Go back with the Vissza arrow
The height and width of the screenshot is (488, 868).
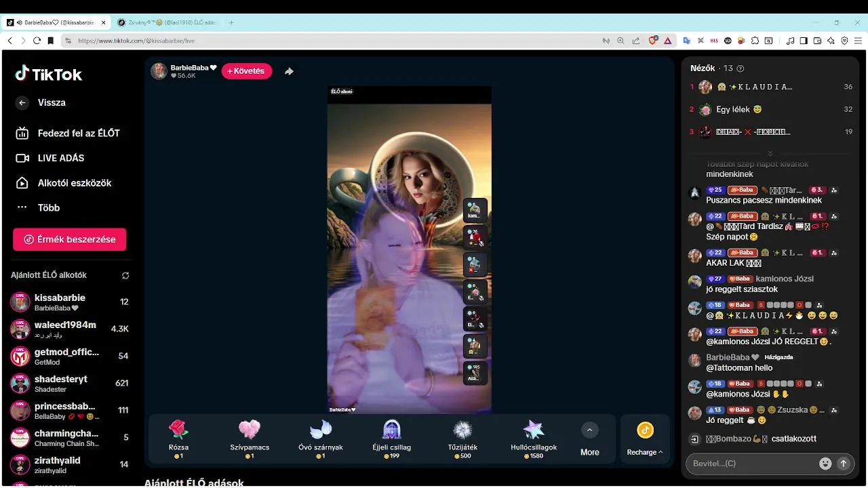tap(22, 103)
